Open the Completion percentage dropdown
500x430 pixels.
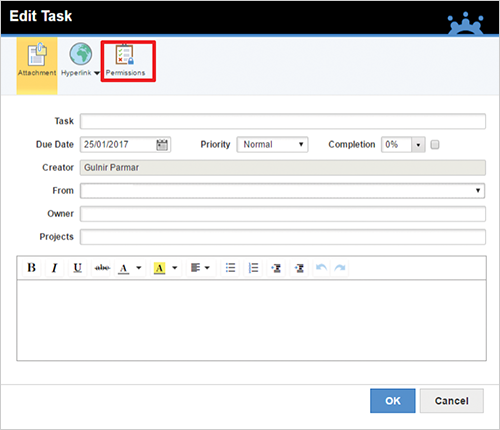(418, 145)
